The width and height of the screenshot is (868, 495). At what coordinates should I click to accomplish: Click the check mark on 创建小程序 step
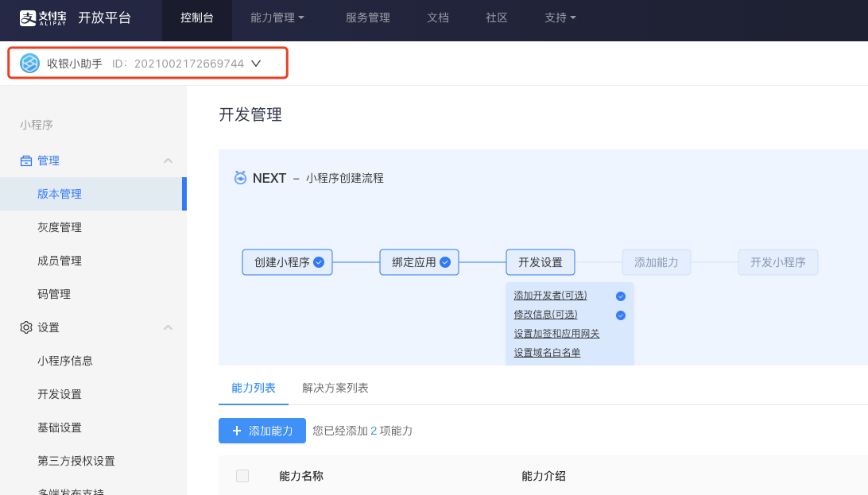[x=319, y=262]
